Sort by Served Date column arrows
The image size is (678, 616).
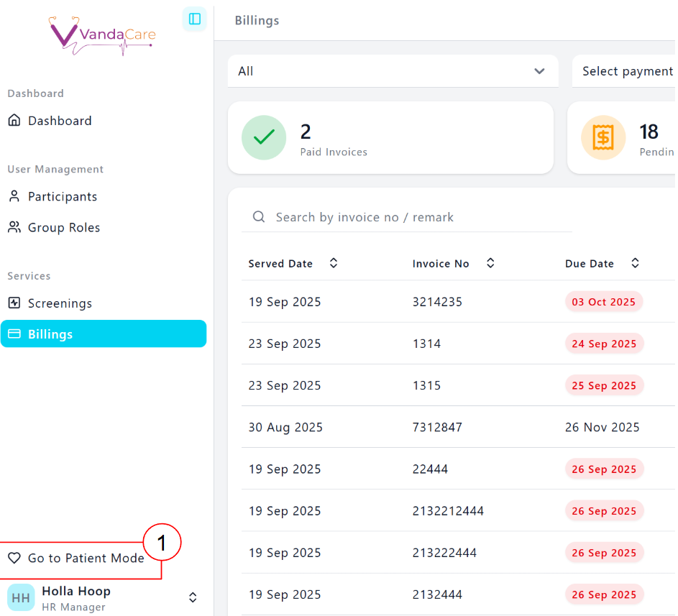tap(334, 264)
